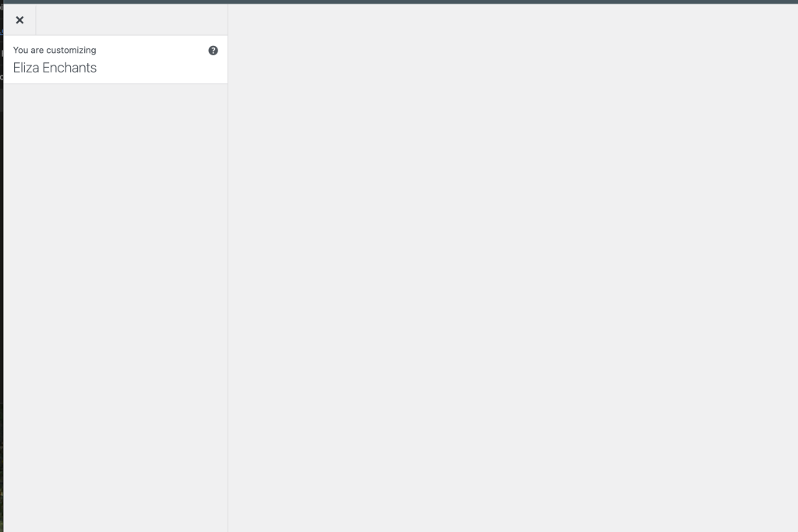Dismiss the customizing panel using X
The height and width of the screenshot is (532, 798).
coord(19,19)
